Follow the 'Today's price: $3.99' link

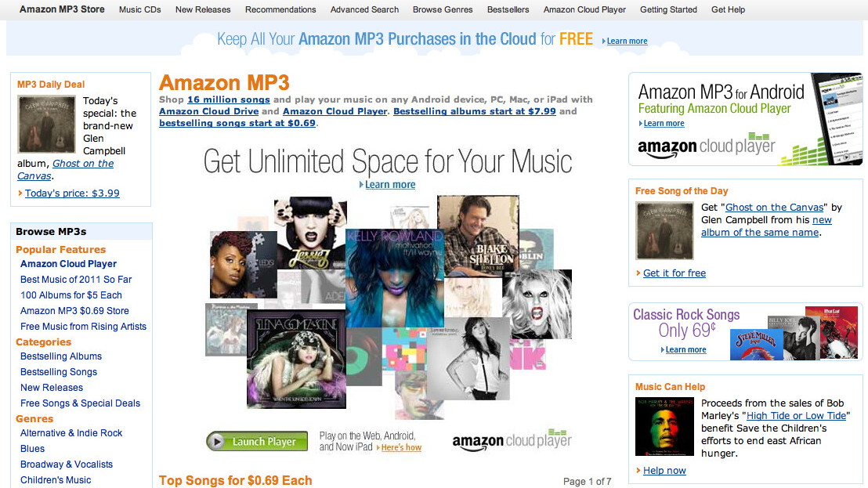(x=72, y=193)
